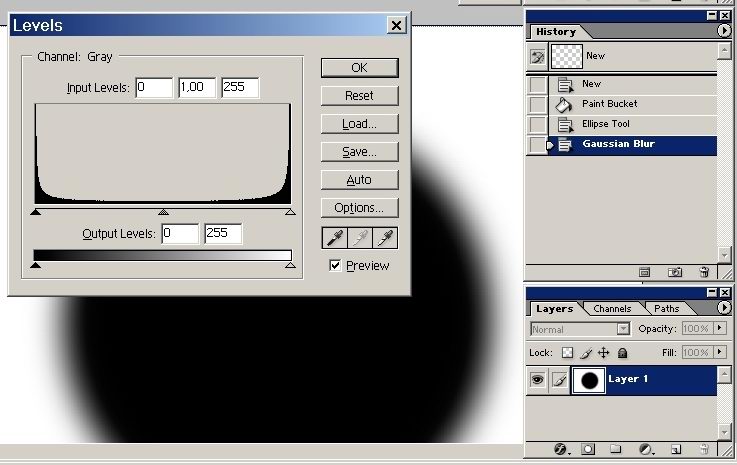Select the Paint Bucket history state
Image resolution: width=737 pixels, height=465 pixels.
[633, 104]
